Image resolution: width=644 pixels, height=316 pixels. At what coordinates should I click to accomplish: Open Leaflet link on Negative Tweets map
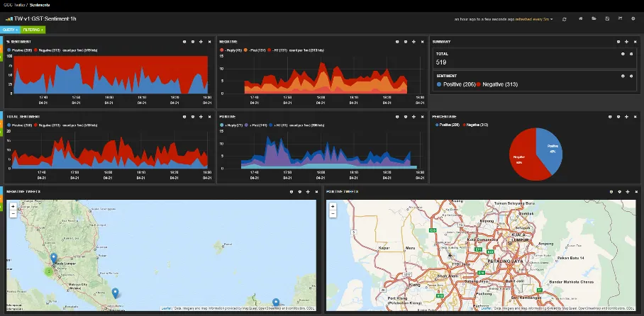click(166, 307)
